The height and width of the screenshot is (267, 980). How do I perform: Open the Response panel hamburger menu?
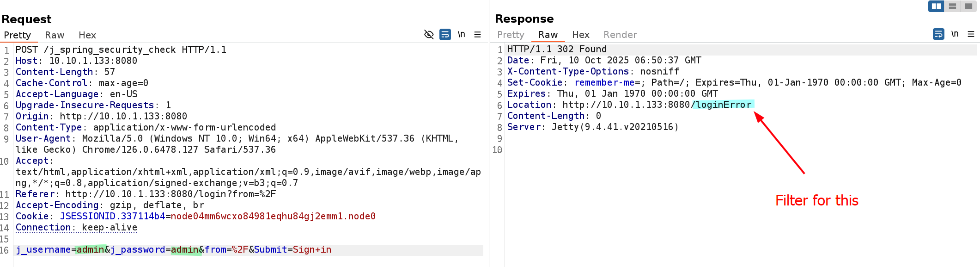971,34
